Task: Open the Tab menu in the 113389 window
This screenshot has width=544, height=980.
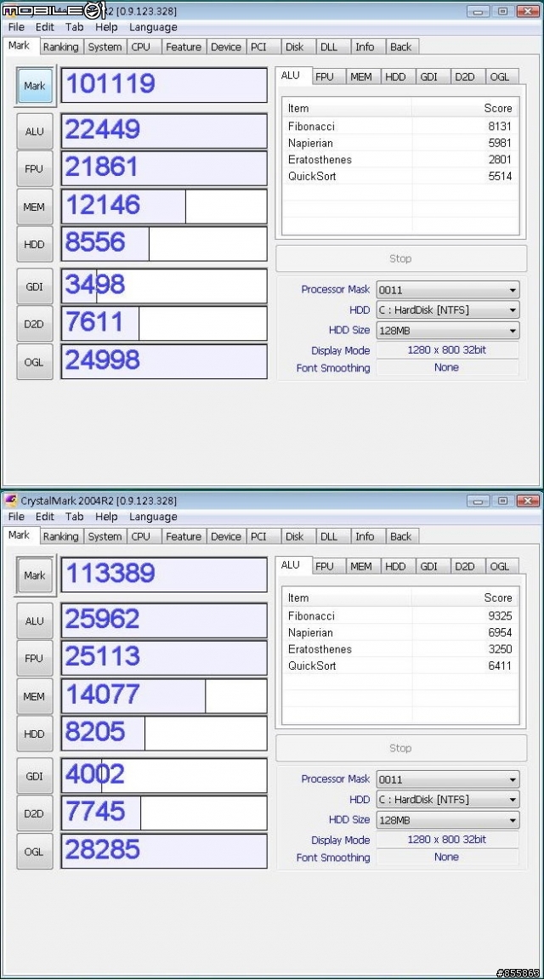Action: [75, 517]
